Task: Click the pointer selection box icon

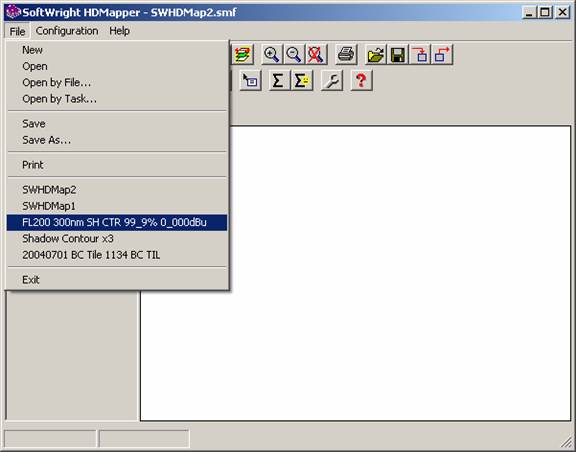Action: (251, 80)
